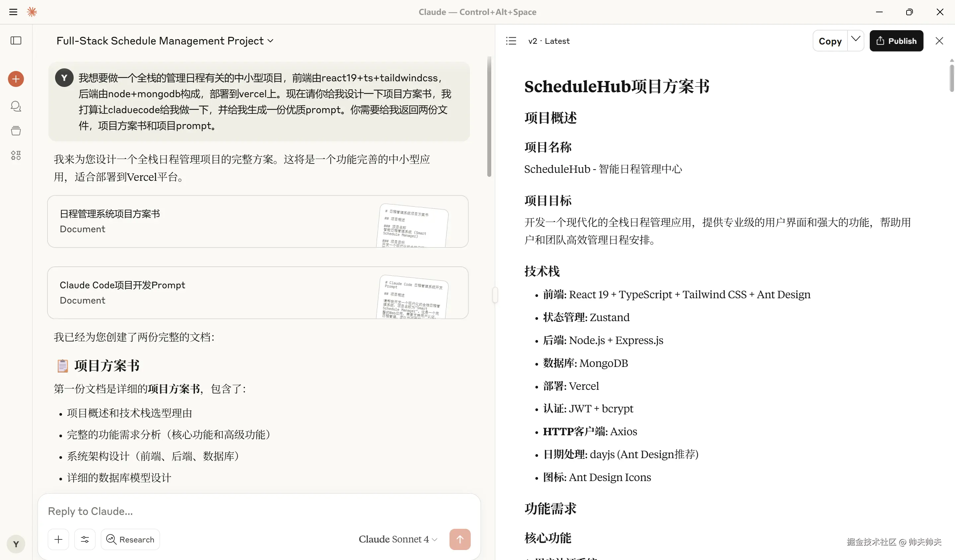Toggle the Research mode button
Screen dimensions: 955x560
point(130,539)
